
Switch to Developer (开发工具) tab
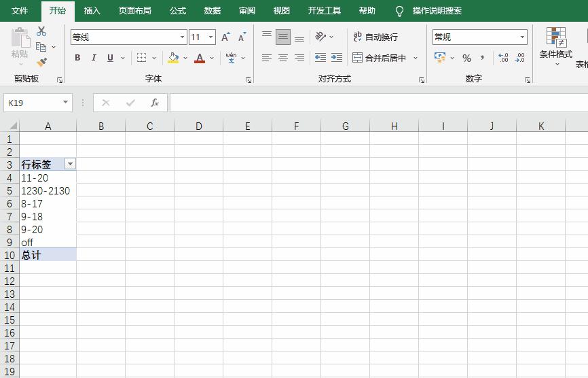tap(325, 10)
